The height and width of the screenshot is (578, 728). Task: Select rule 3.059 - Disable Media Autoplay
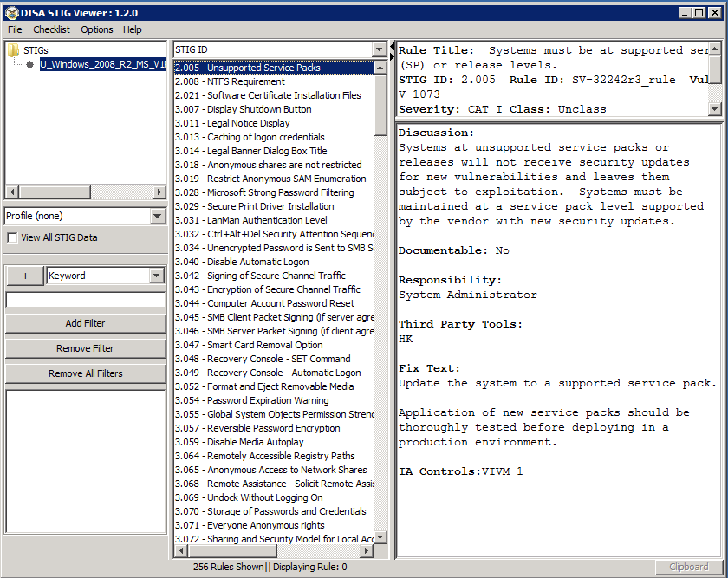(274, 442)
